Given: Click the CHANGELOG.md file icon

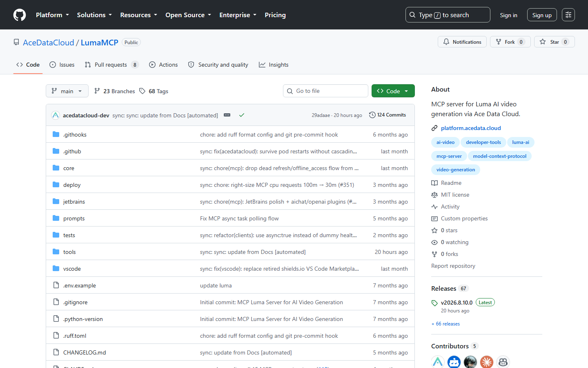Looking at the screenshot, I should (x=56, y=352).
